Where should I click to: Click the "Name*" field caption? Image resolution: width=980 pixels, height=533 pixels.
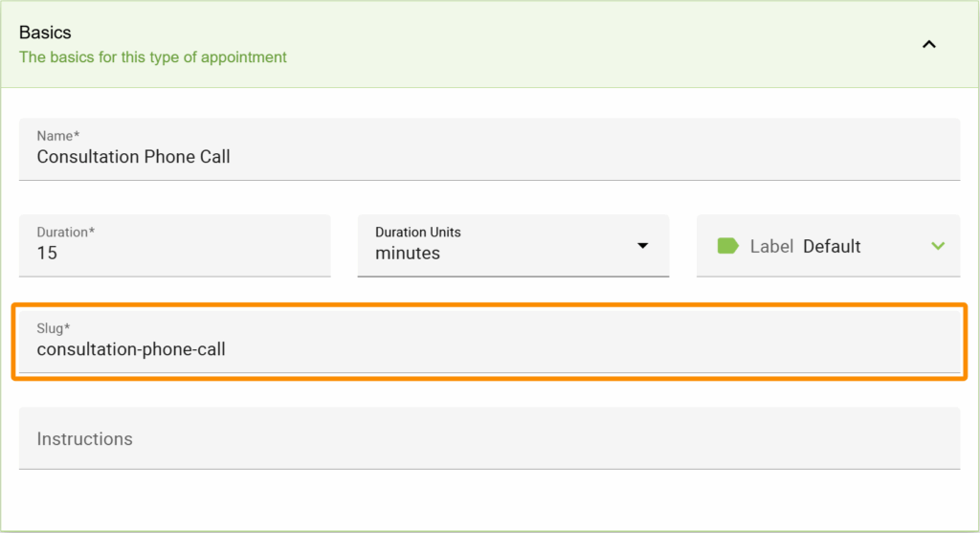coord(58,137)
